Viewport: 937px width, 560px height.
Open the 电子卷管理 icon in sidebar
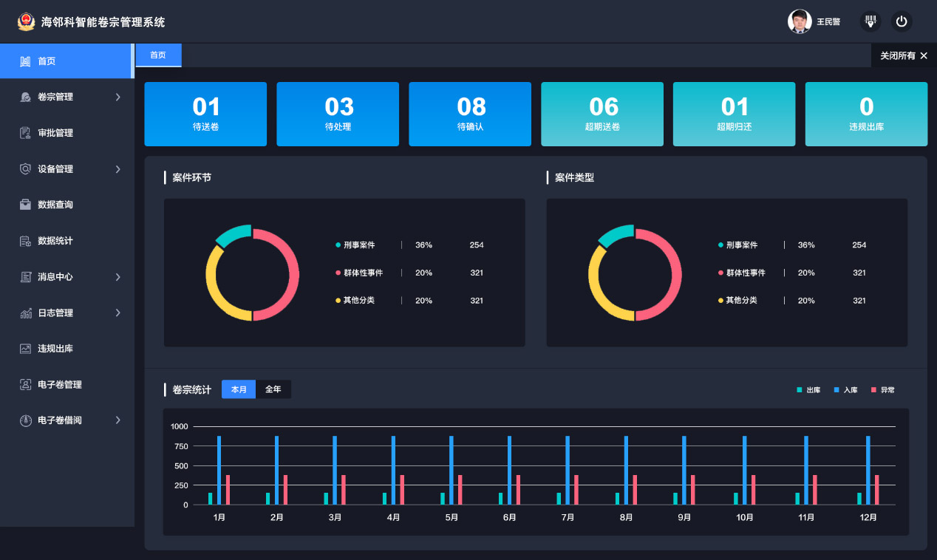(x=25, y=385)
